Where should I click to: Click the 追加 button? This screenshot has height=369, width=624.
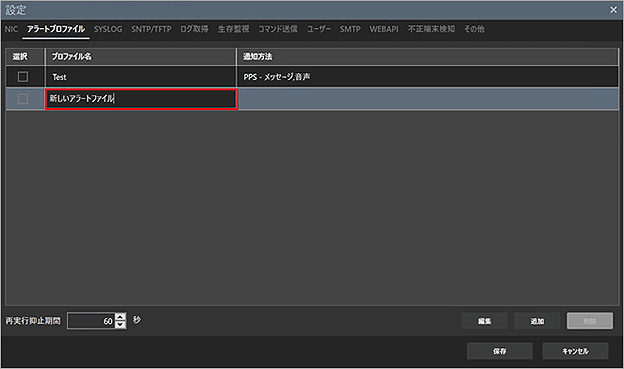coord(537,321)
